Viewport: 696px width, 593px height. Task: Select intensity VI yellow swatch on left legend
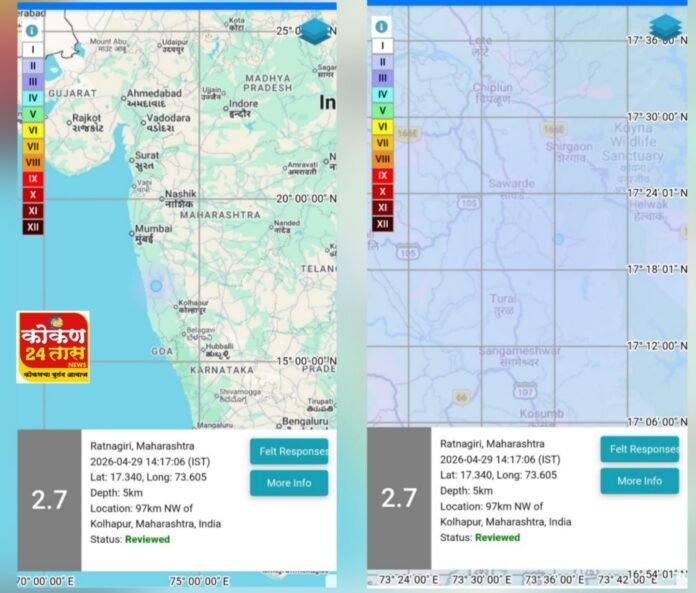32,129
